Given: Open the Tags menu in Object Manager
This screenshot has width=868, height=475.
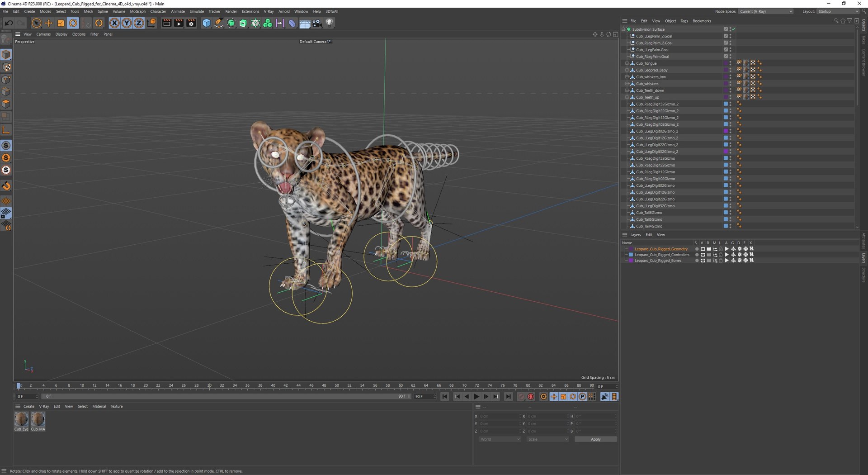Looking at the screenshot, I should coord(684,21).
